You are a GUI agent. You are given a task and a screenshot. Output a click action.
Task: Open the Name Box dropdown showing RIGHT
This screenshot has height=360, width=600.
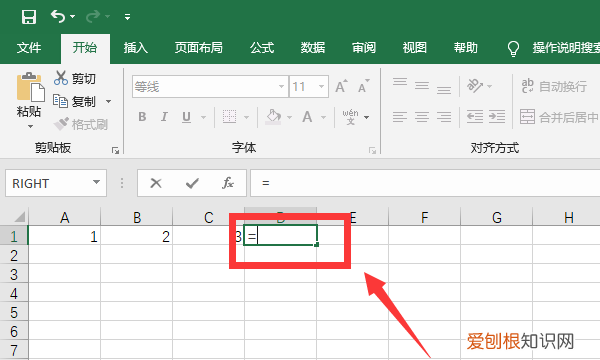click(96, 183)
